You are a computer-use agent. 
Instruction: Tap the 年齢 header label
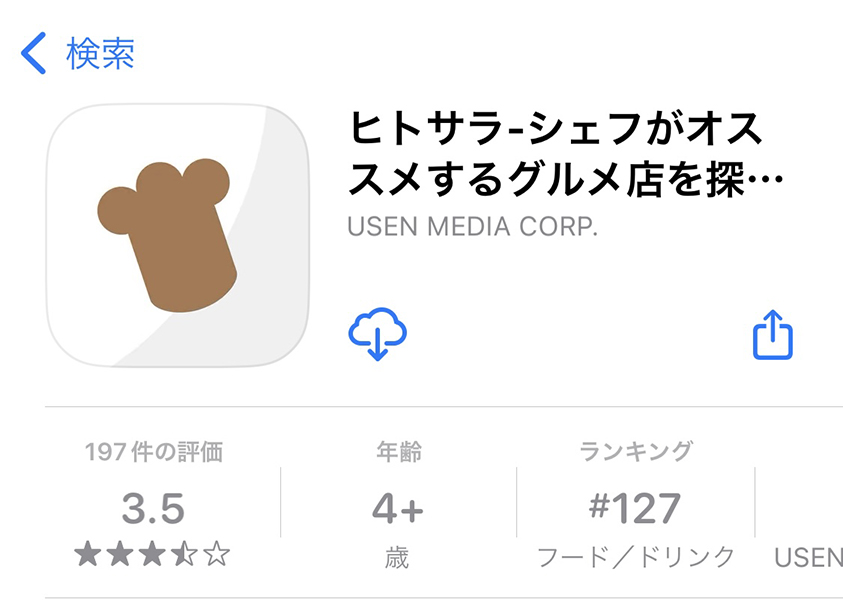click(x=398, y=452)
